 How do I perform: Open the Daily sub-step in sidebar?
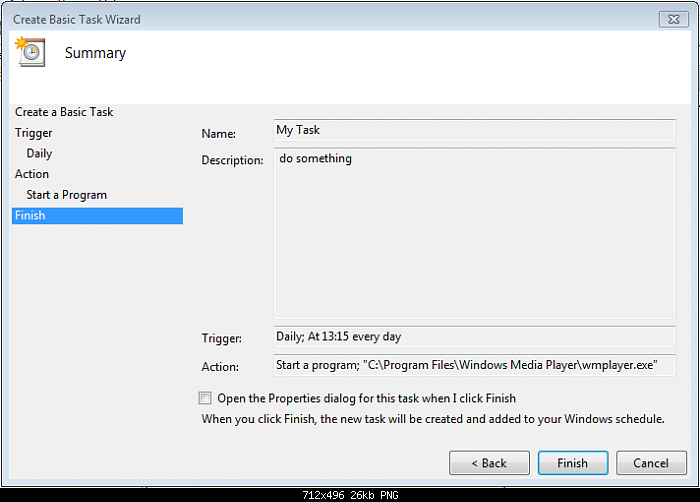40,154
